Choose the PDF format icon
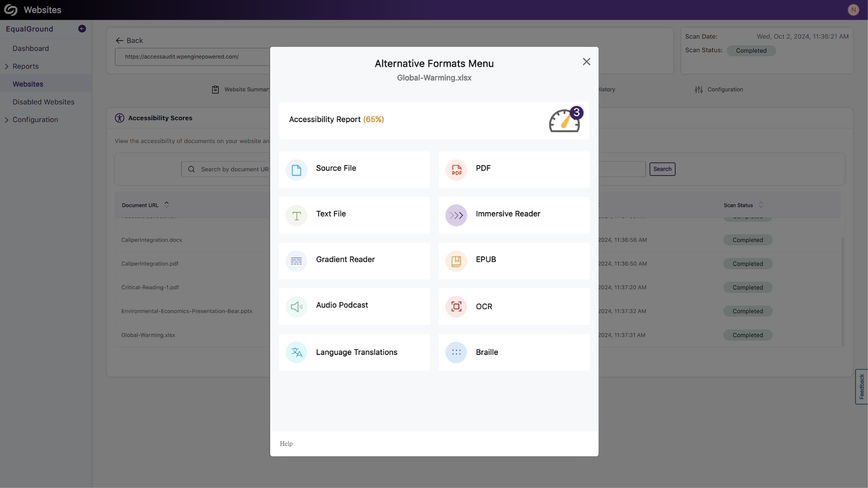The image size is (868, 488). pyautogui.click(x=456, y=170)
